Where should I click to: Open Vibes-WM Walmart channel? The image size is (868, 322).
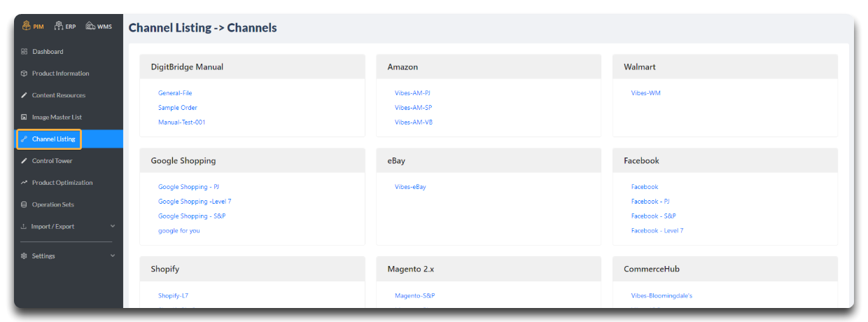pos(645,92)
